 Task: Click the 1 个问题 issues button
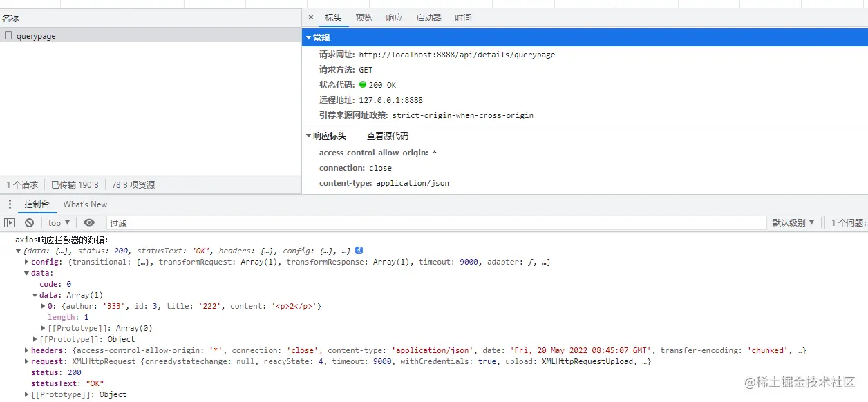(847, 222)
